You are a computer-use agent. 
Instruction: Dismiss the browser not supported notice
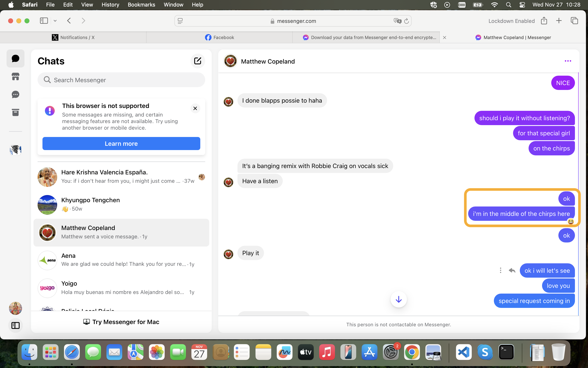point(195,108)
